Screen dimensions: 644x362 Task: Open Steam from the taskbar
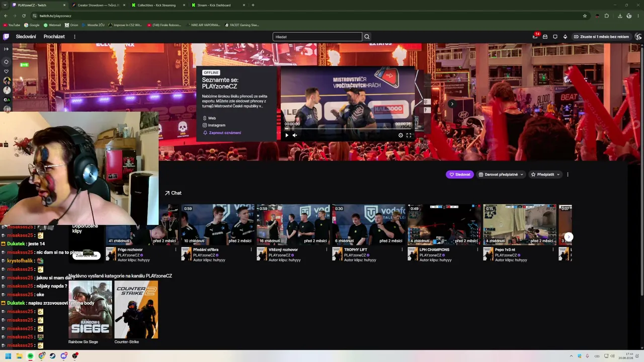[52, 356]
